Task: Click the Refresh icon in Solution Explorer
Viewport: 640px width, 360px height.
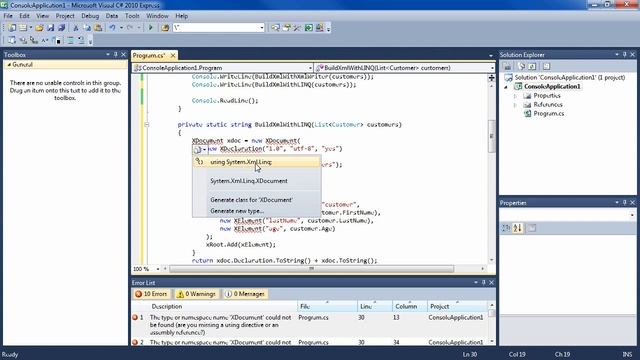Action: [532, 67]
